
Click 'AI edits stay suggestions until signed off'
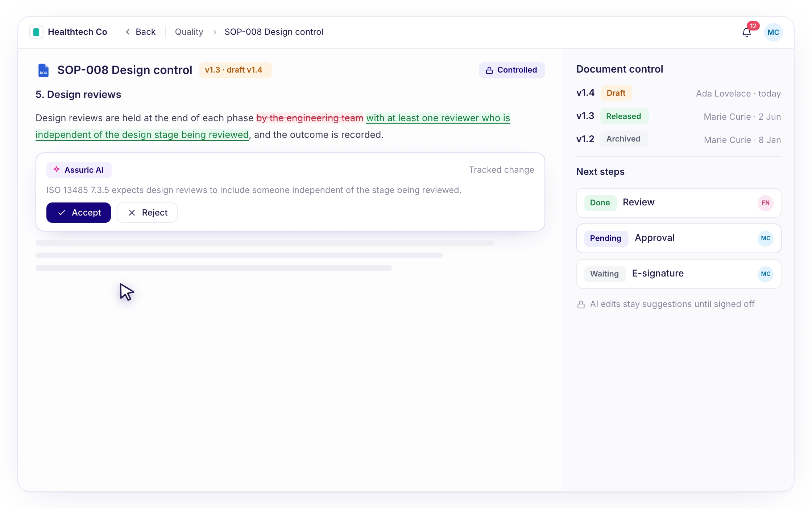click(x=672, y=304)
